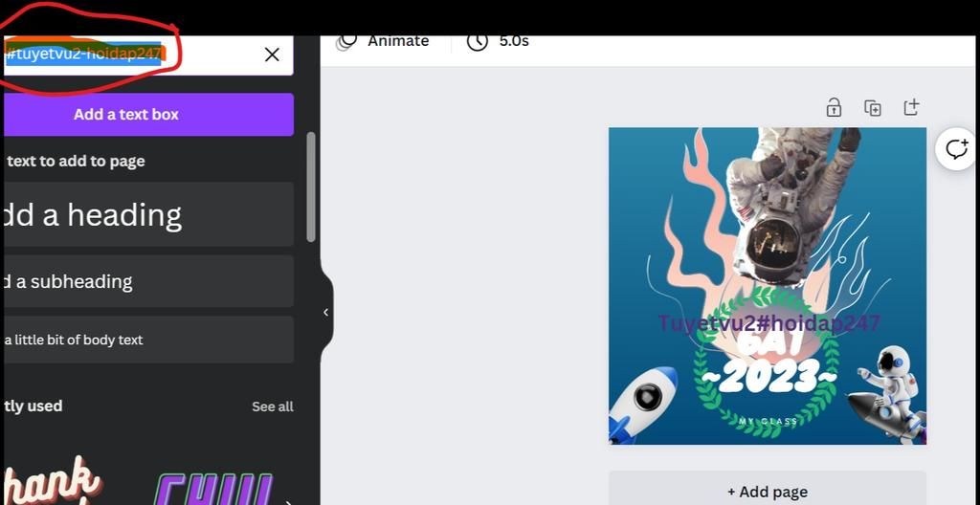
Task: Collapse the side panel with arrow handle
Action: 325,312
